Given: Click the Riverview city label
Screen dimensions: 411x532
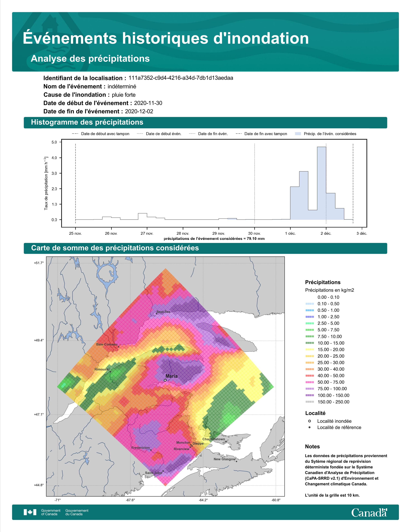Looking at the screenshot, I should click(x=181, y=449).
